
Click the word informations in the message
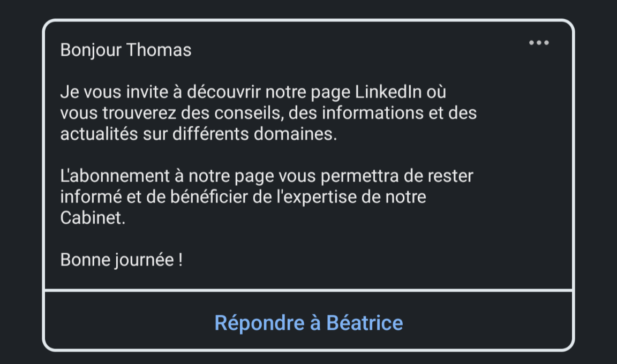378,113
